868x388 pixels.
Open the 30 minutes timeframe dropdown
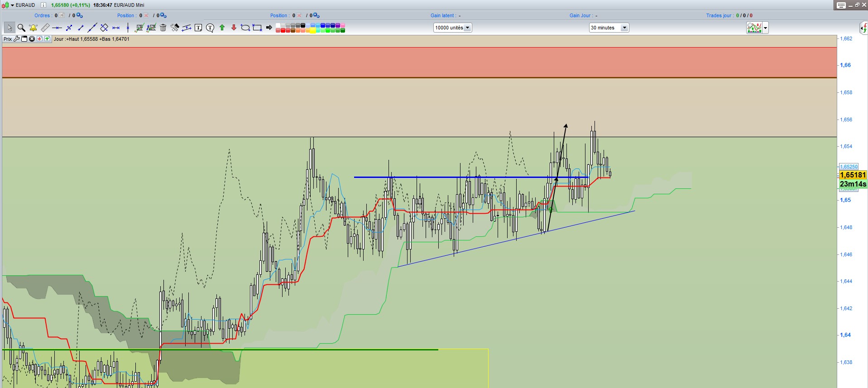tap(609, 28)
